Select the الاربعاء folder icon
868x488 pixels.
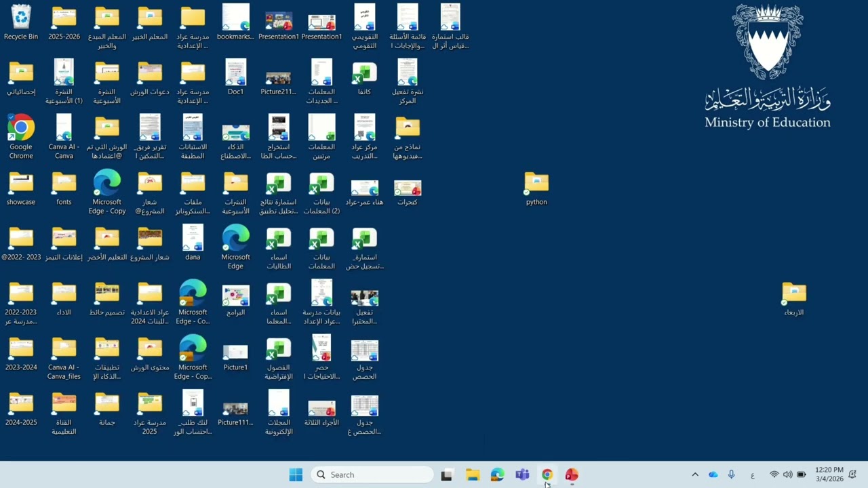click(794, 298)
